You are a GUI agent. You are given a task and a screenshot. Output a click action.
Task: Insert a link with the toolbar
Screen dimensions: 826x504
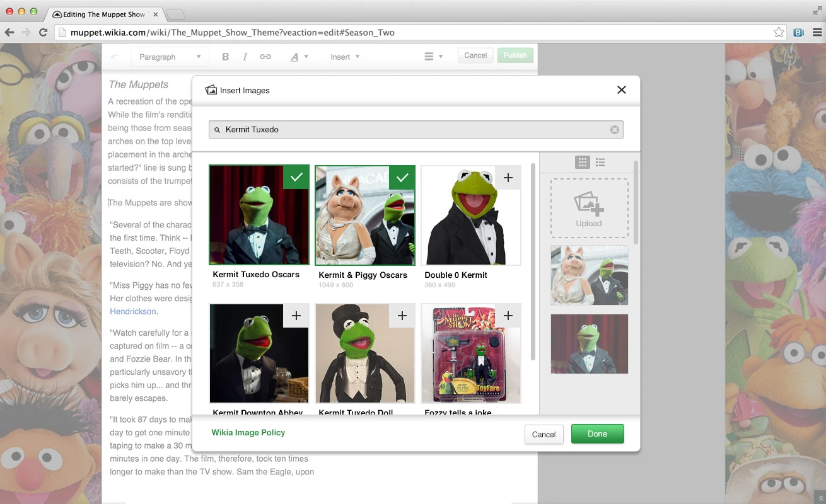[265, 57]
